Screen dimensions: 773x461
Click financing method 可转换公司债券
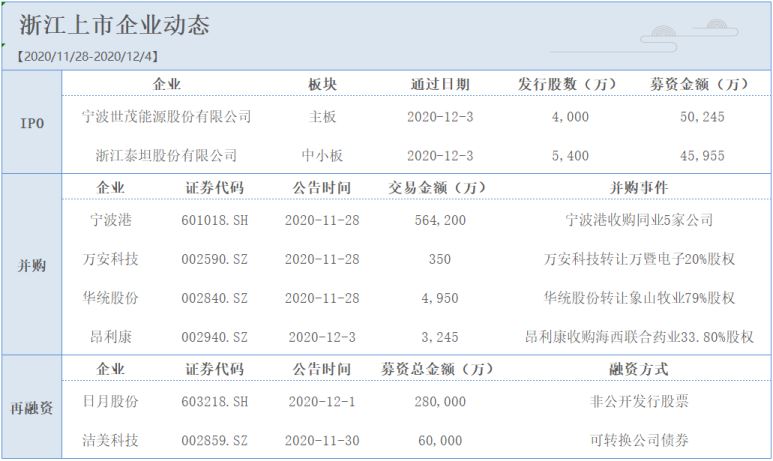tap(639, 440)
